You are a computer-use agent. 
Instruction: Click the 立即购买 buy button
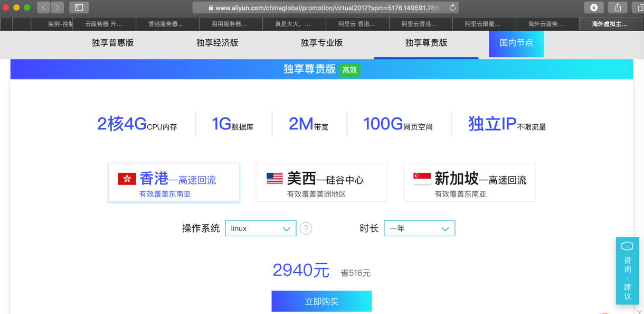point(321,301)
